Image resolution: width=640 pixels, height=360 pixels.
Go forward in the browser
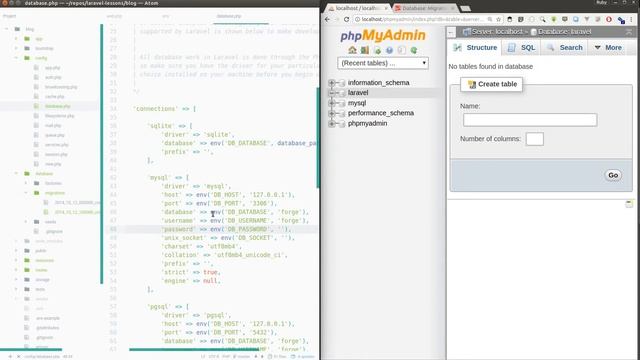337,19
